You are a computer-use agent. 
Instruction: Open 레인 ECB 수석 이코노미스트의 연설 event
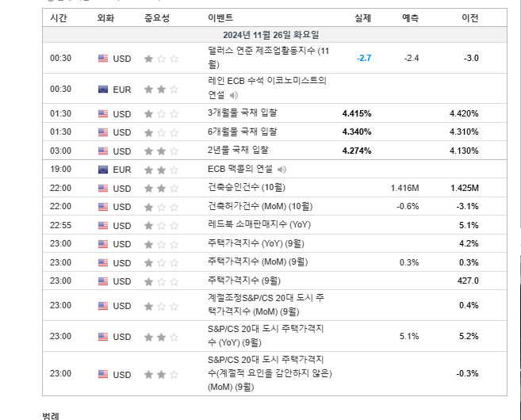pyautogui.click(x=267, y=88)
